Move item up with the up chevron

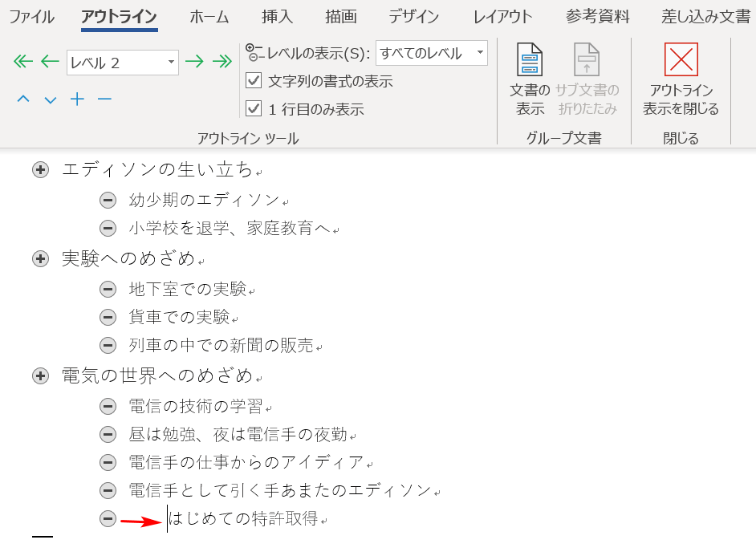(x=23, y=99)
